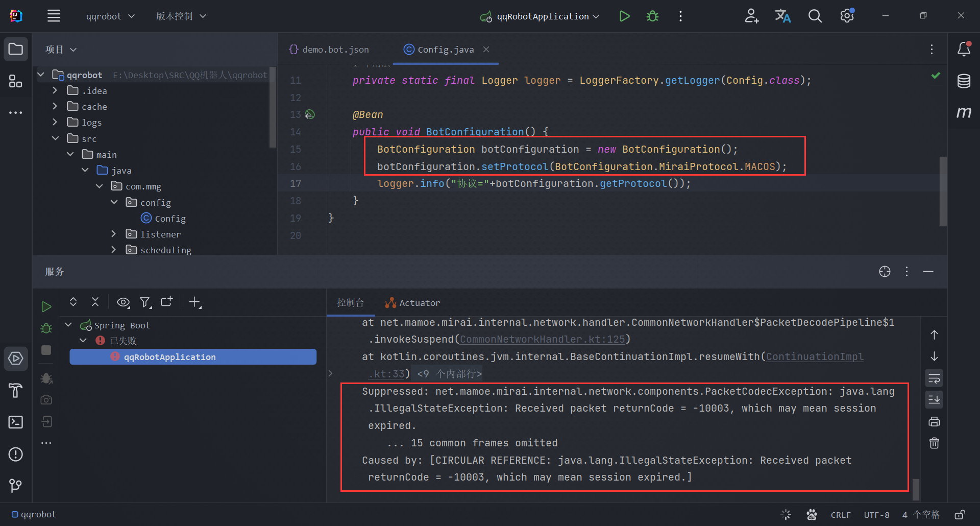Add a service with the plus icon
Image resolution: width=980 pixels, height=526 pixels.
195,302
